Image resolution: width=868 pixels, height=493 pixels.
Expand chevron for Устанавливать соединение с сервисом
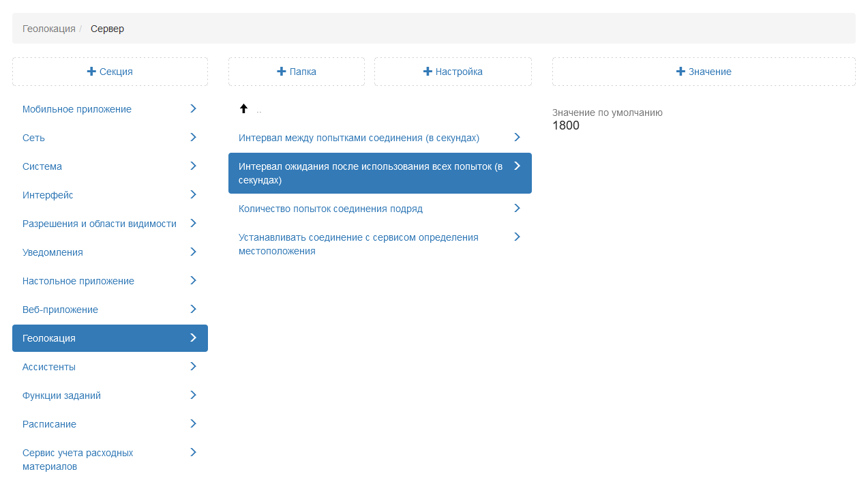point(517,237)
